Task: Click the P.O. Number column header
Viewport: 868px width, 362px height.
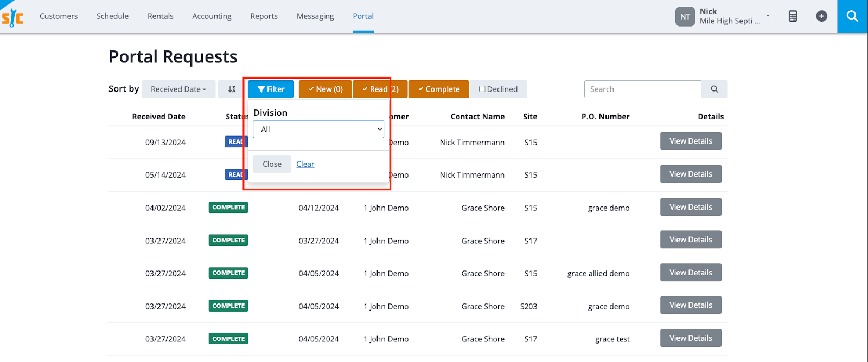Action: pyautogui.click(x=605, y=117)
